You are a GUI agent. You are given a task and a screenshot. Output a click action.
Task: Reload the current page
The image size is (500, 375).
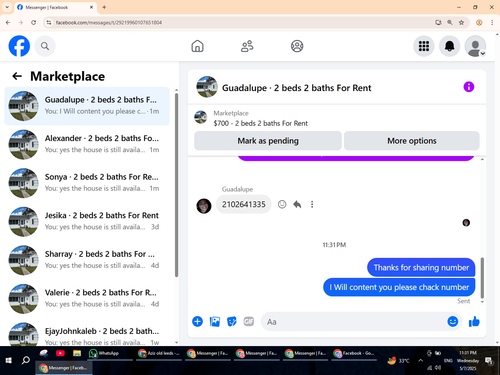tap(33, 22)
